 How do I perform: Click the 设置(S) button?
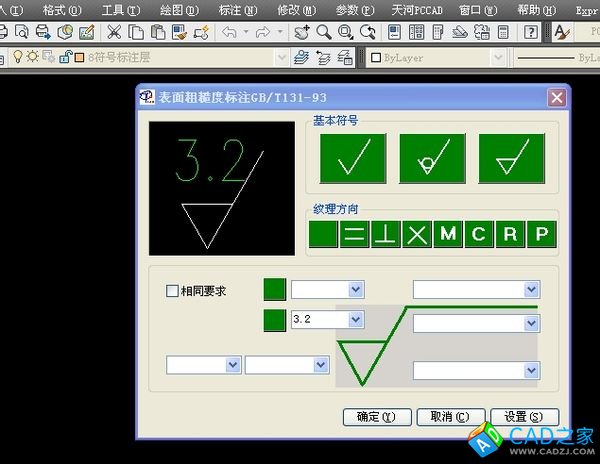click(523, 417)
